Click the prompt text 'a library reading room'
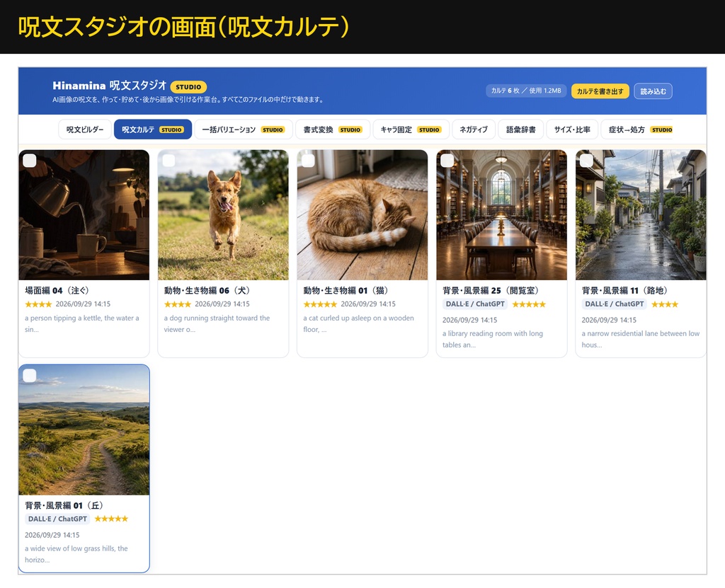This screenshot has height=588, width=725. point(493,339)
